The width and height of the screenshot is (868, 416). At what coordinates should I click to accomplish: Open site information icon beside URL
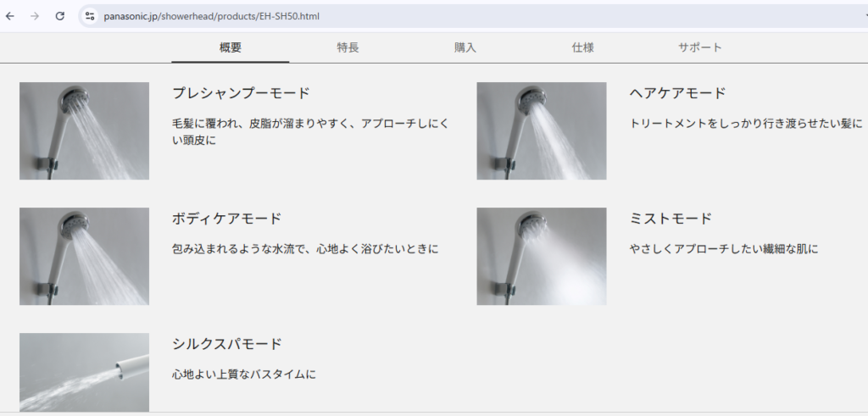pos(90,16)
